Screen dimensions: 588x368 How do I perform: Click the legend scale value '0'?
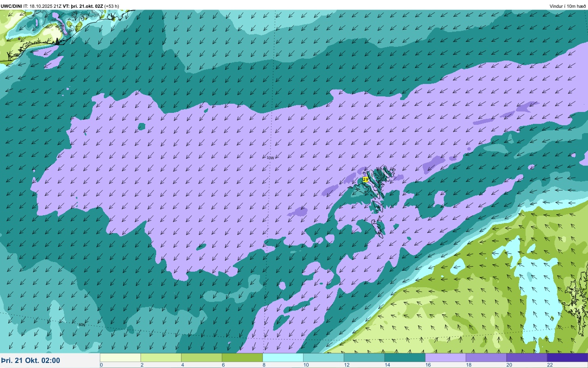pyautogui.click(x=101, y=365)
